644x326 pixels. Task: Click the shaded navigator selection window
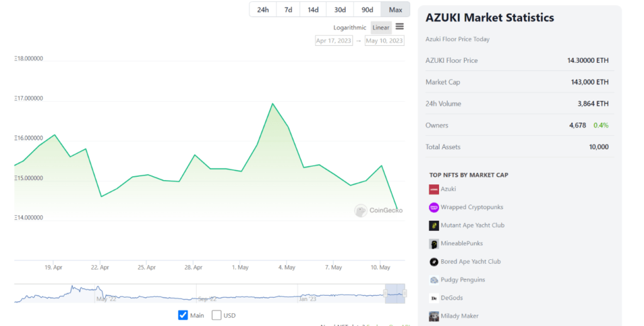395,293
